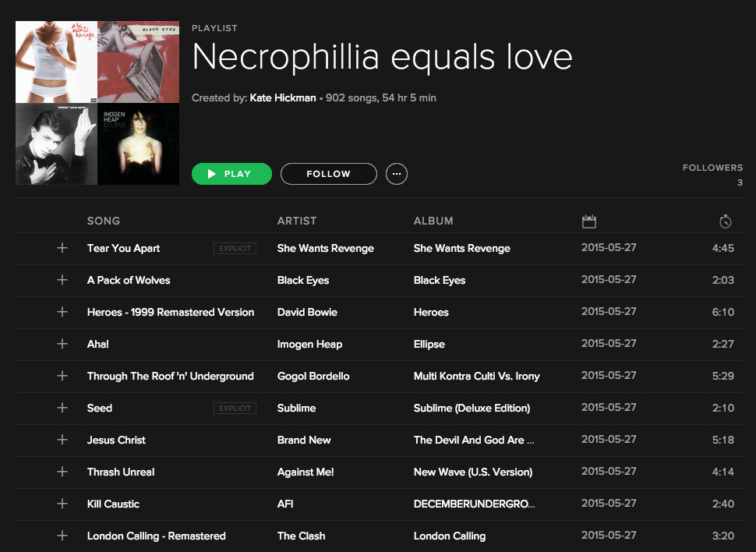Save 'Jesus Christ' with its plus icon

62,440
